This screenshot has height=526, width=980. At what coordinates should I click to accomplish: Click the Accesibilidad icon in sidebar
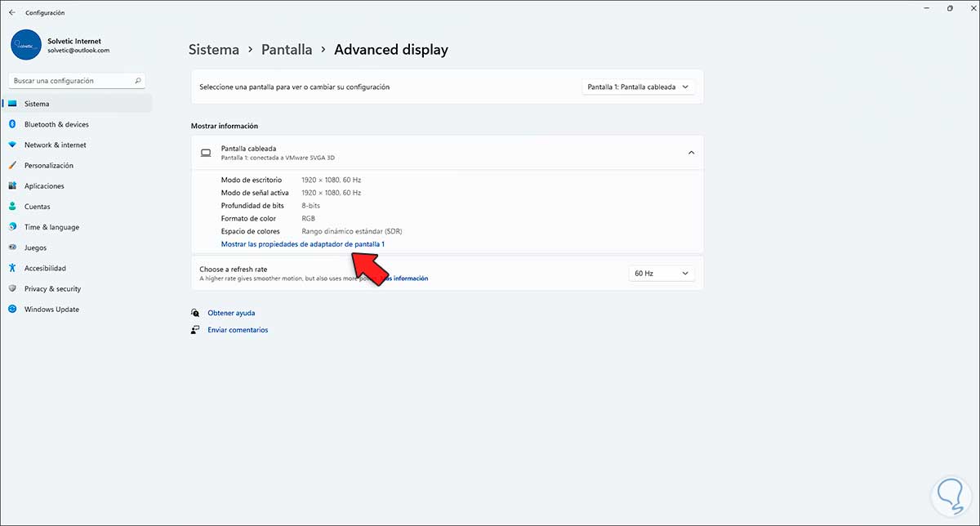pos(12,268)
